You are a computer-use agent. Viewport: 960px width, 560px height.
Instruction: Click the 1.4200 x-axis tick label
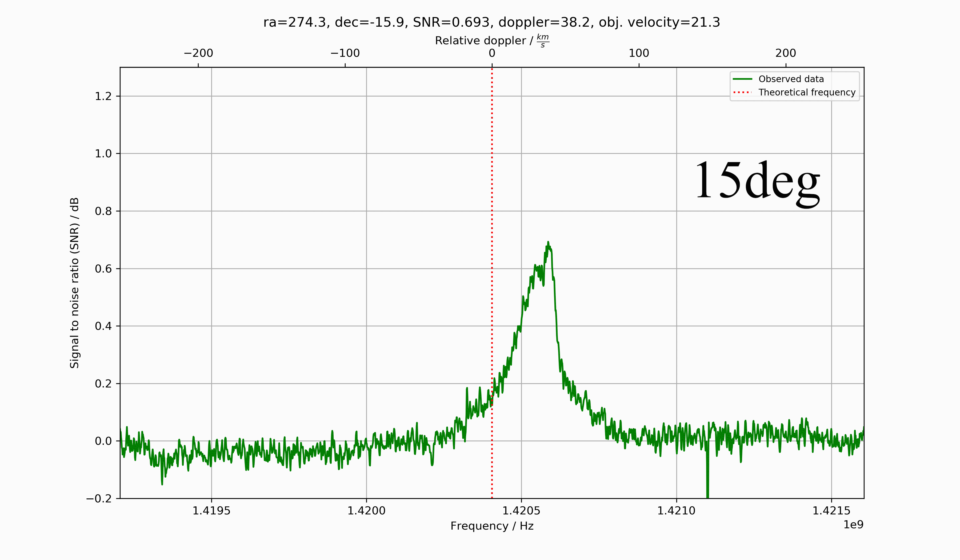coord(366,511)
